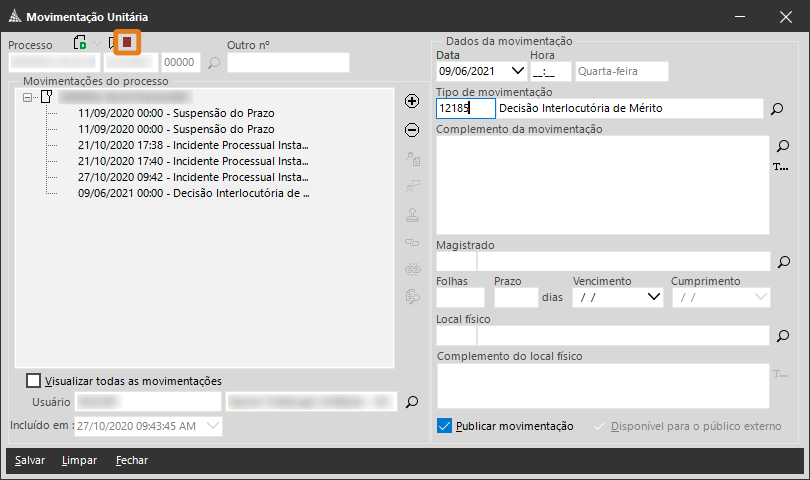Click the chain link icon
The image size is (810, 480).
[412, 242]
